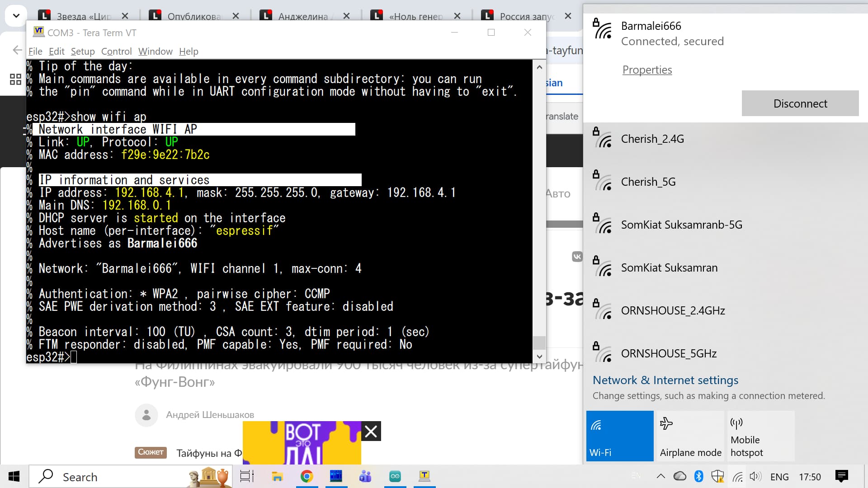Screen dimensions: 868x488
Task: Open the Control menu in Tera Term
Action: [116, 52]
